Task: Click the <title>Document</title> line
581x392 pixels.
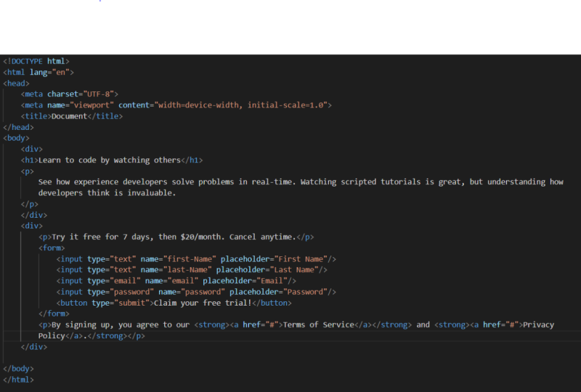Action: tap(71, 116)
